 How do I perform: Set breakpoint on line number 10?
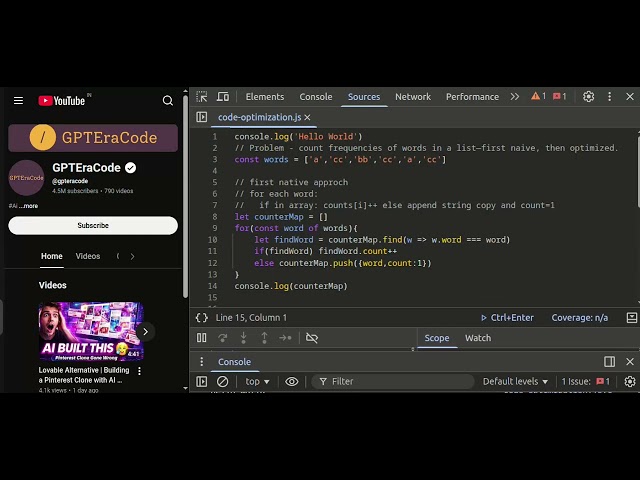[212, 240]
